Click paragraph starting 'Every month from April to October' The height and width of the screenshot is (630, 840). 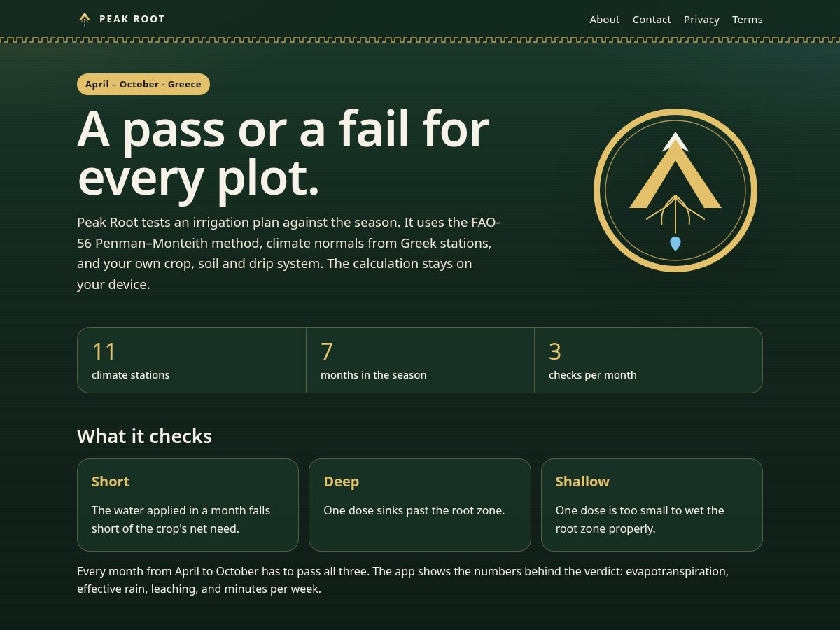[x=402, y=580]
